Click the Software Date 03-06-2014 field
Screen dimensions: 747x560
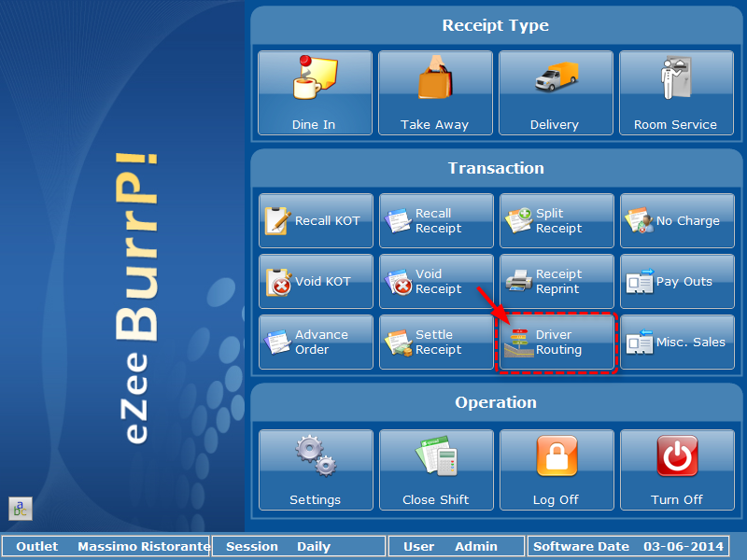tap(628, 546)
